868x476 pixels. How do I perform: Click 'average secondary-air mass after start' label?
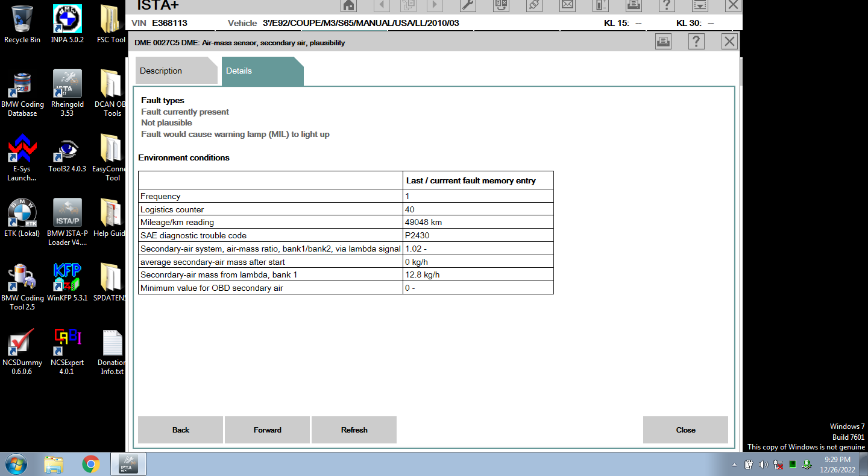(x=213, y=262)
